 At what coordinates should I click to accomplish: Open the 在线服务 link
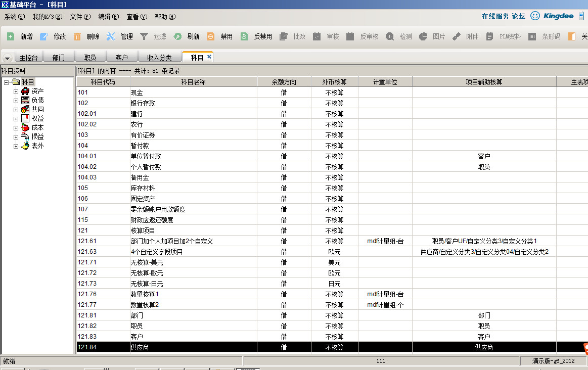[495, 16]
